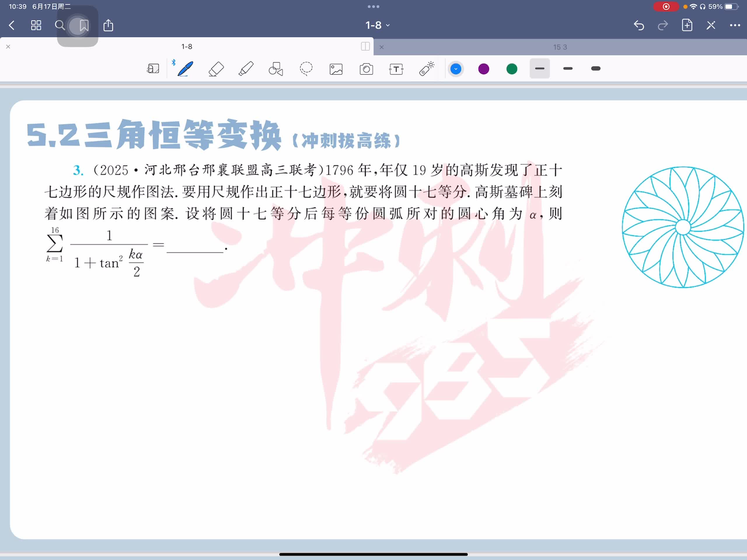Insert an image from gallery

tap(336, 69)
